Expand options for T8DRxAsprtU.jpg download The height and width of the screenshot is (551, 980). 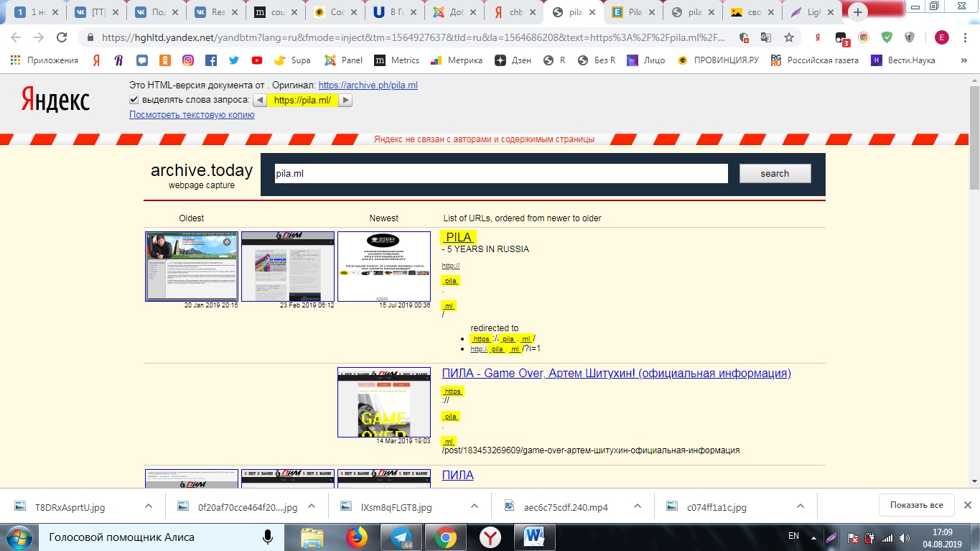point(148,506)
